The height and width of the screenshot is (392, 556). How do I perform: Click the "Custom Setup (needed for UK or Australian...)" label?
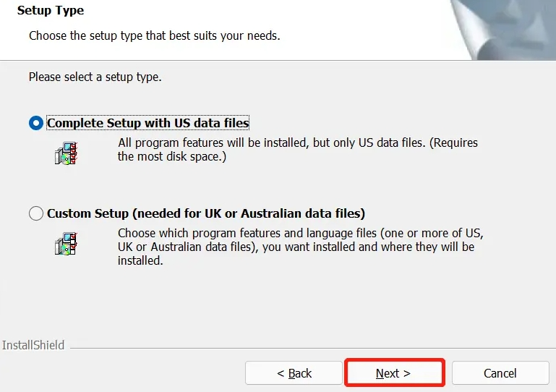point(205,213)
